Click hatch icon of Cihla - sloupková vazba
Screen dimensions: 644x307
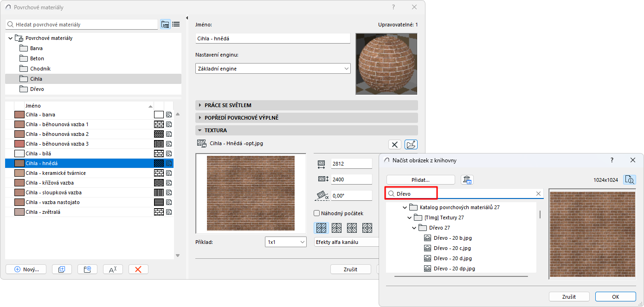pyautogui.click(x=159, y=192)
